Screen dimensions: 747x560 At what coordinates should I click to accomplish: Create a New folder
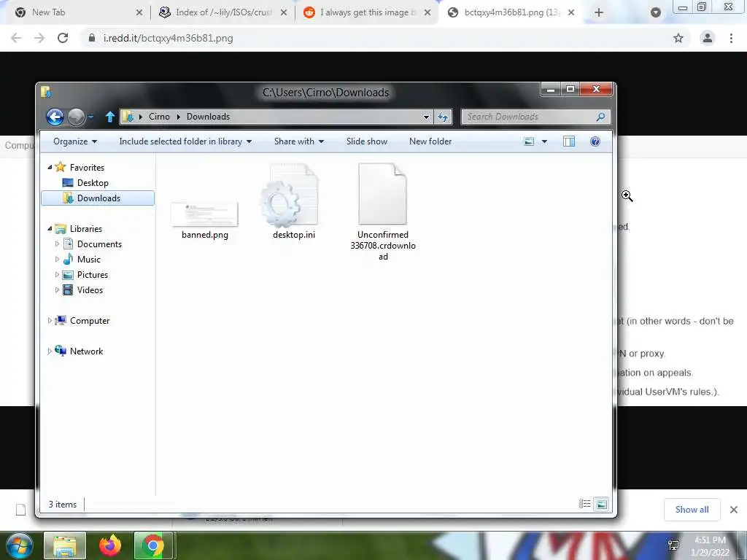click(430, 141)
